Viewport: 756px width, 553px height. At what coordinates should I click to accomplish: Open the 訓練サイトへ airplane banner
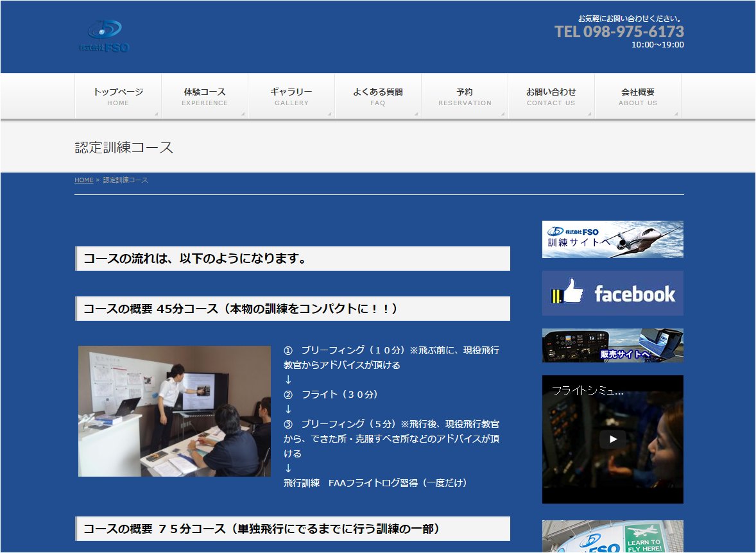click(x=612, y=239)
